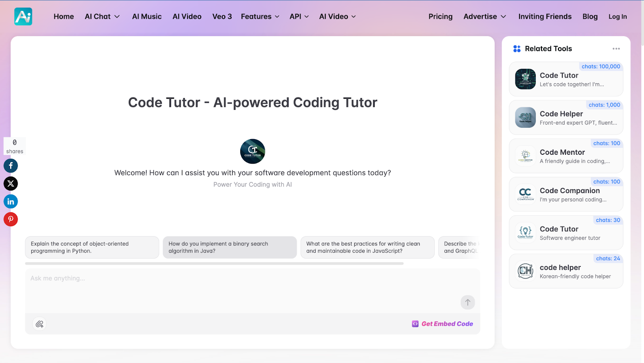Share the page on LinkedIn
644x363 pixels.
11,201
